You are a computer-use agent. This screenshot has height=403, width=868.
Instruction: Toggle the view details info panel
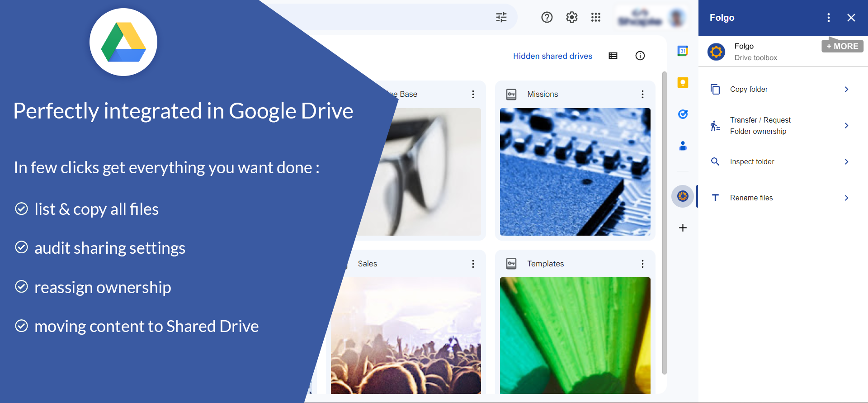pos(640,56)
